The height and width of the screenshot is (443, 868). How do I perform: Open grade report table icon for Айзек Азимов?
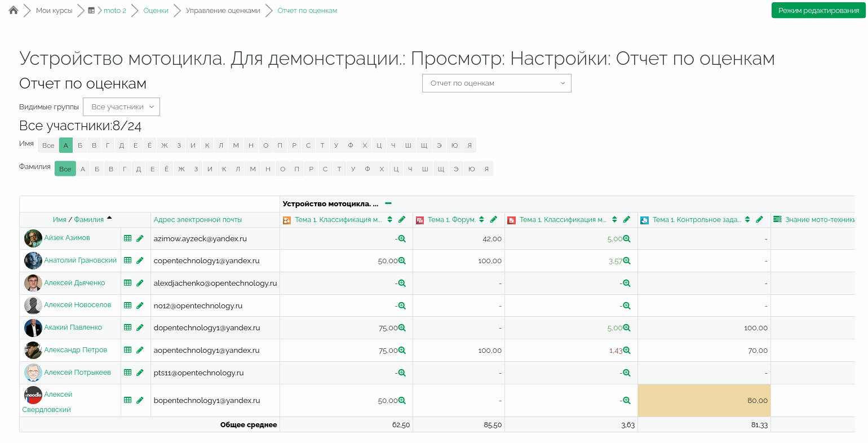coord(128,238)
